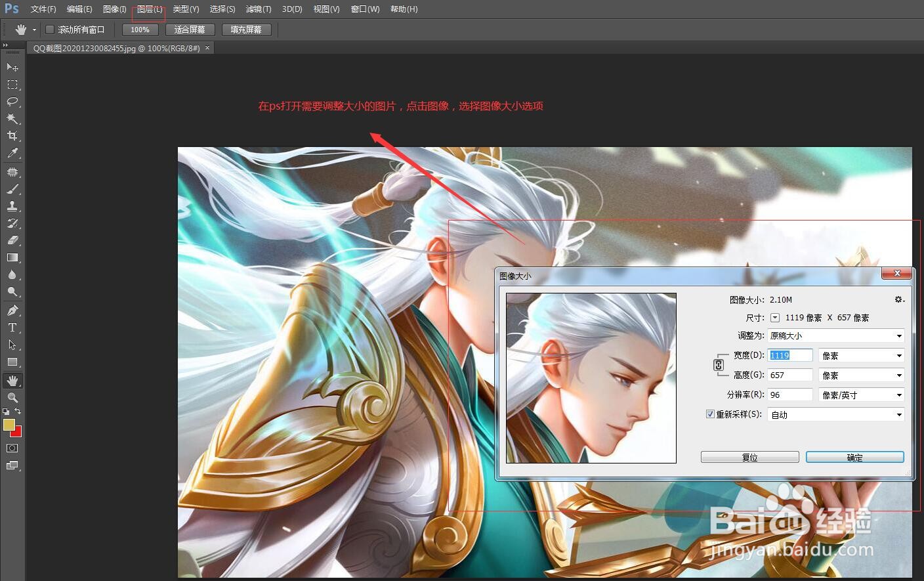Change screen mode icon
The image size is (924, 581).
12,465
